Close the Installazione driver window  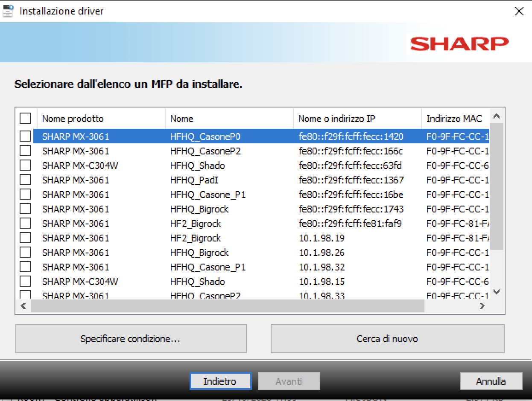[519, 11]
